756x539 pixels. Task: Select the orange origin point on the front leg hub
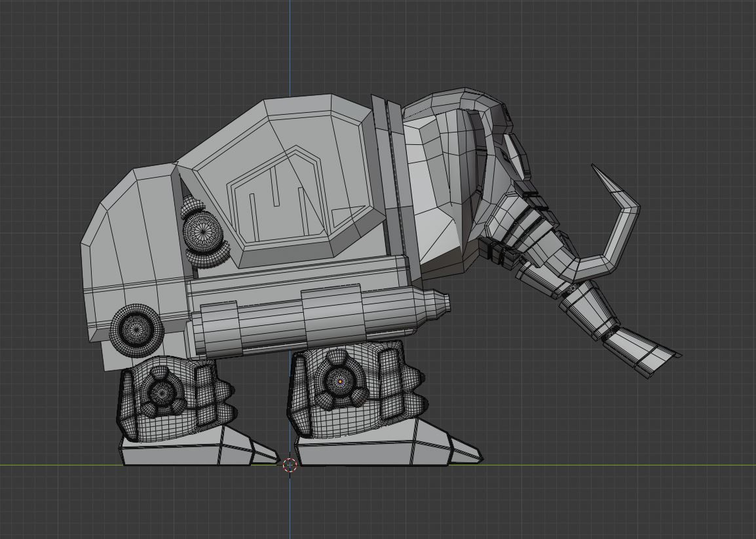(341, 381)
